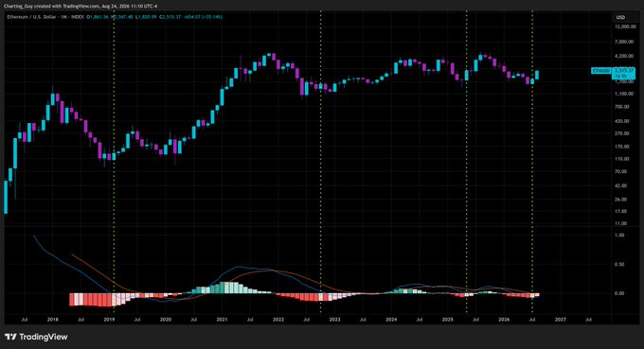The height and width of the screenshot is (349, 644).
Task: Click the 26.00 price axis label
Action: point(621,200)
